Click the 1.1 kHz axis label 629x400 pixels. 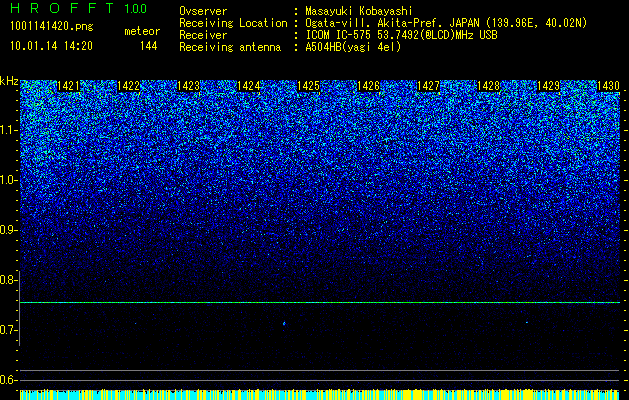pyautogui.click(x=9, y=130)
